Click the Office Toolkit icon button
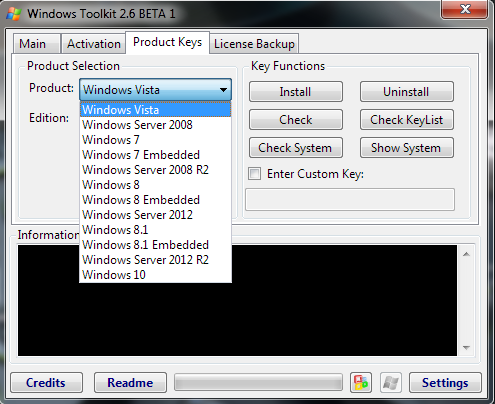495x404 pixels. [361, 383]
